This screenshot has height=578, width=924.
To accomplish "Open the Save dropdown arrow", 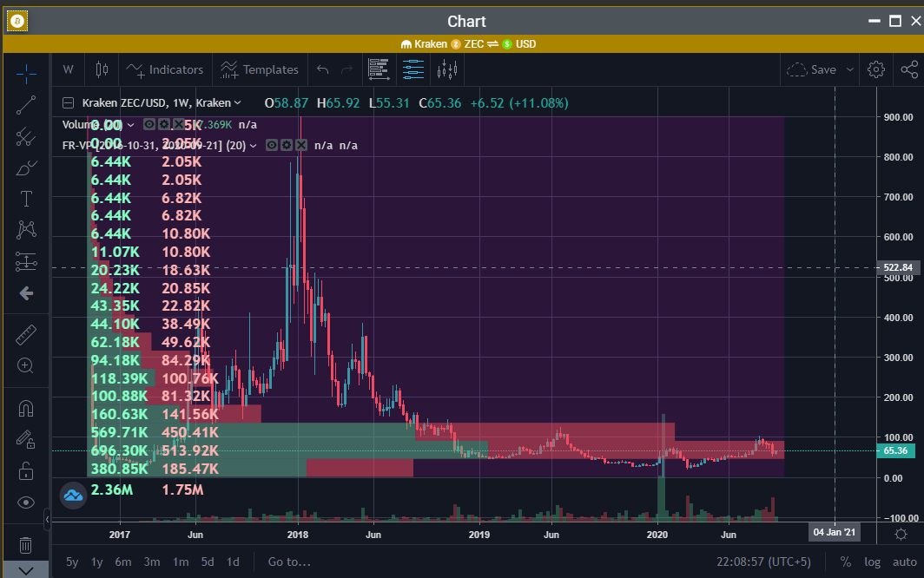I will tap(849, 69).
